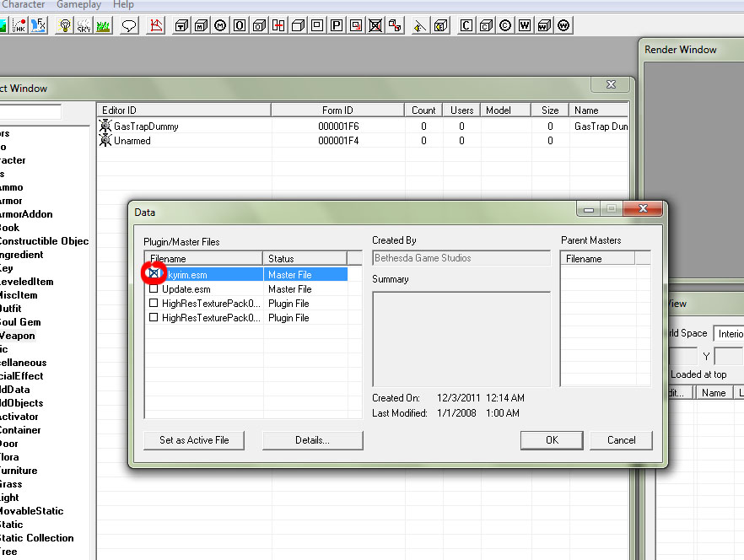Select the GasTrapDummy object row
This screenshot has width=744, height=560.
(x=146, y=127)
